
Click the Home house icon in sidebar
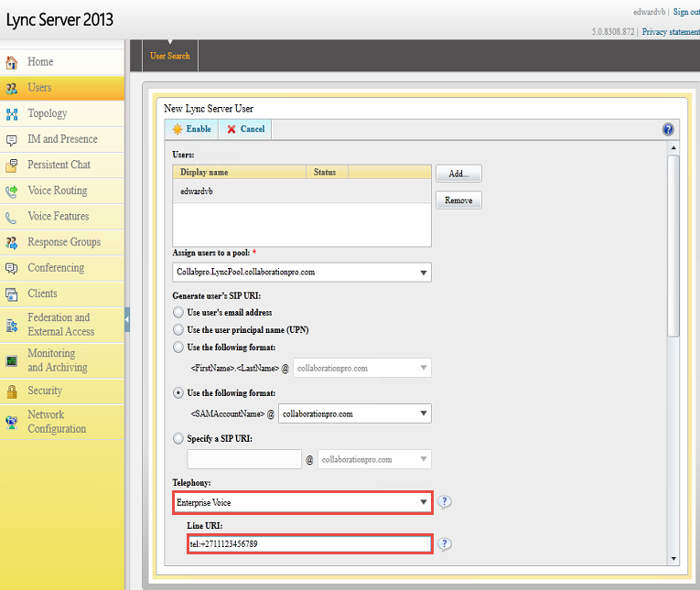[12, 62]
